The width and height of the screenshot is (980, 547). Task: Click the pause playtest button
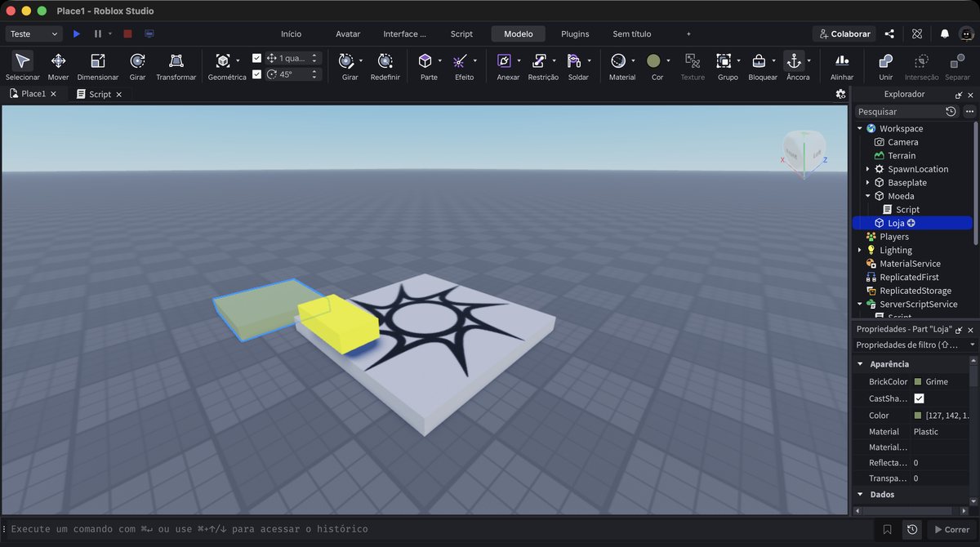(98, 33)
